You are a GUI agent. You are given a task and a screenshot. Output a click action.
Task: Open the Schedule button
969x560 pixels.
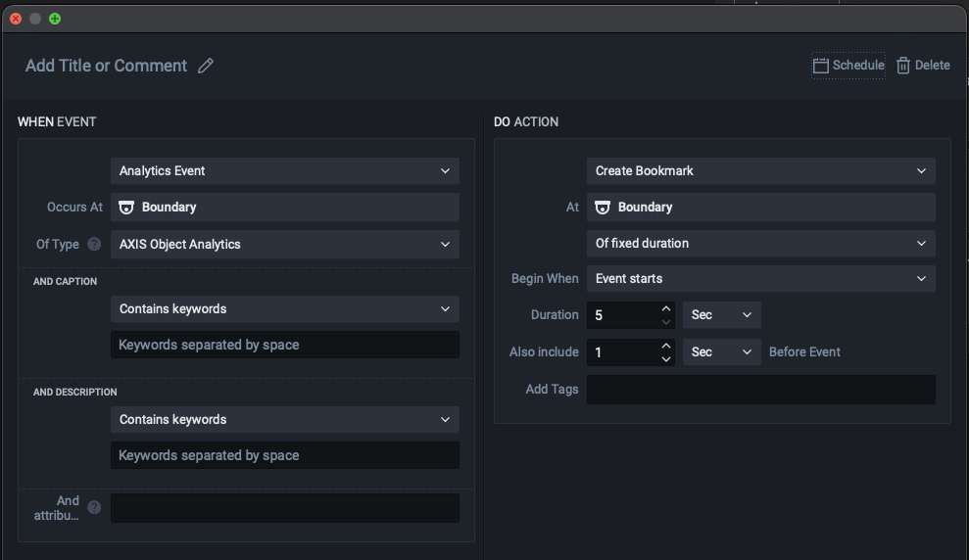(848, 66)
